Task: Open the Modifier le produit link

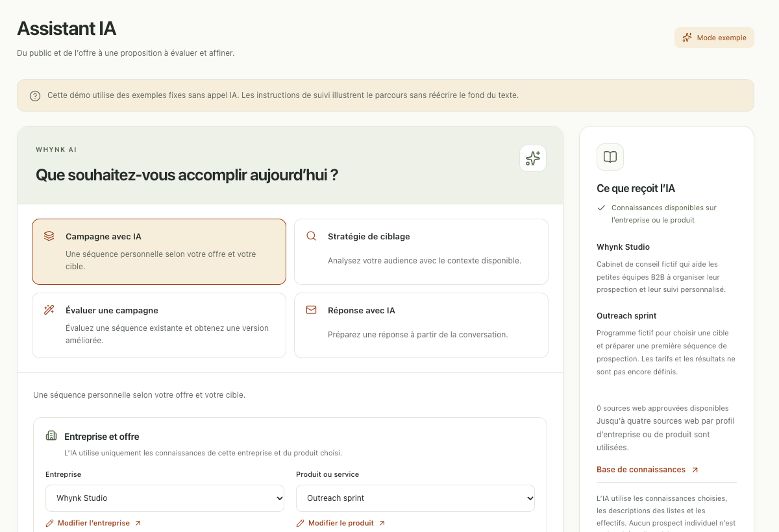Action: [341, 523]
